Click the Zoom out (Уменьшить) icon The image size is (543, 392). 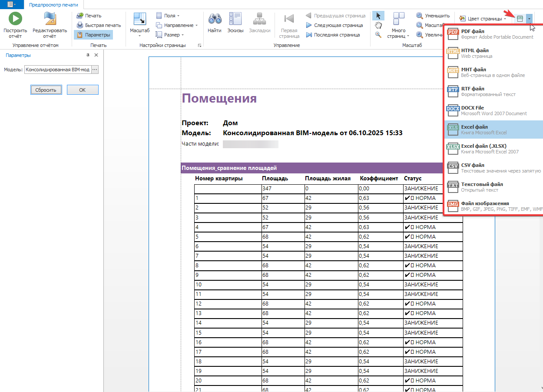pos(420,16)
